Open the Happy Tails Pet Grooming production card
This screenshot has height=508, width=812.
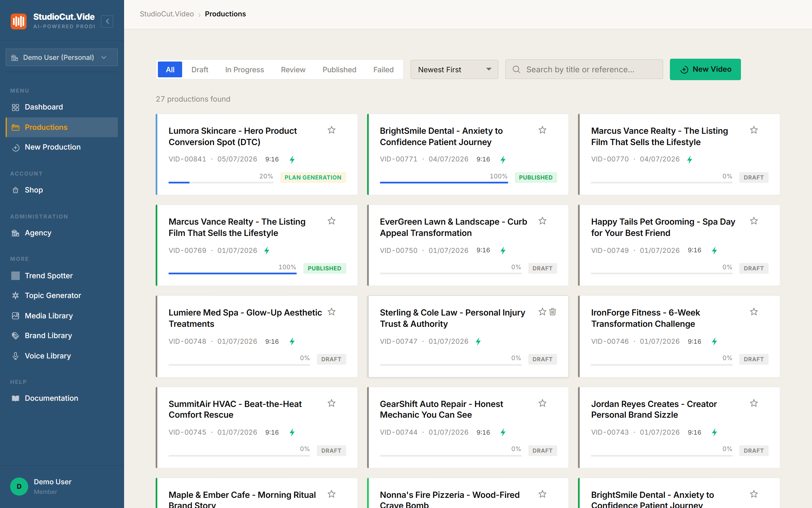pos(679,245)
